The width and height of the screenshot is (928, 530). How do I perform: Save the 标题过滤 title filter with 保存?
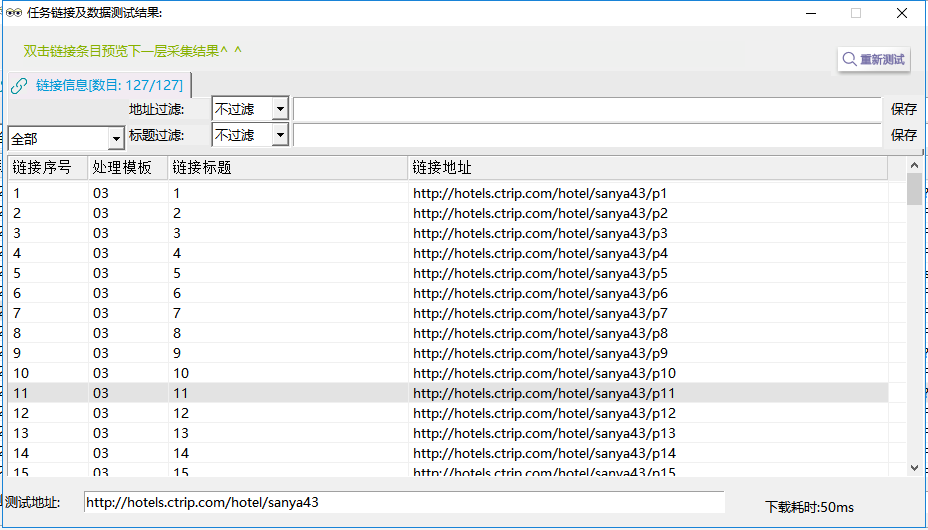coord(904,135)
